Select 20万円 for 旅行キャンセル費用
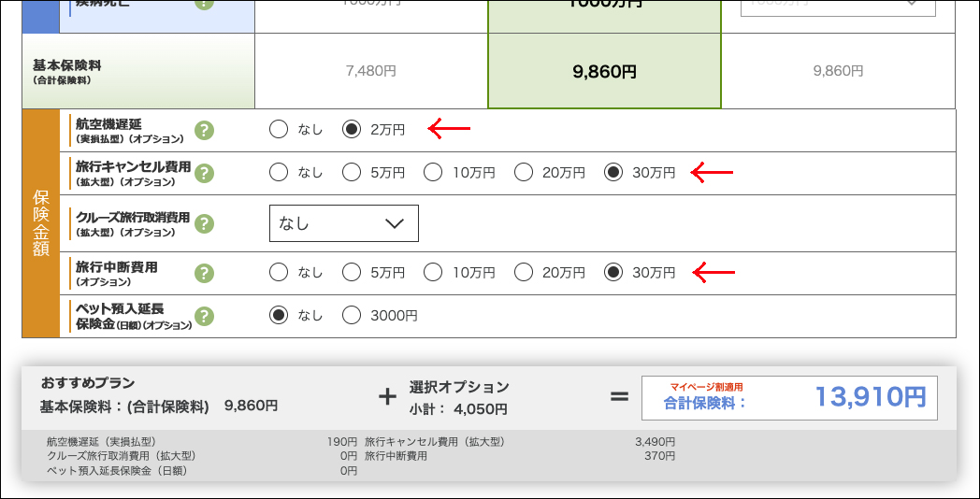 coord(524,172)
